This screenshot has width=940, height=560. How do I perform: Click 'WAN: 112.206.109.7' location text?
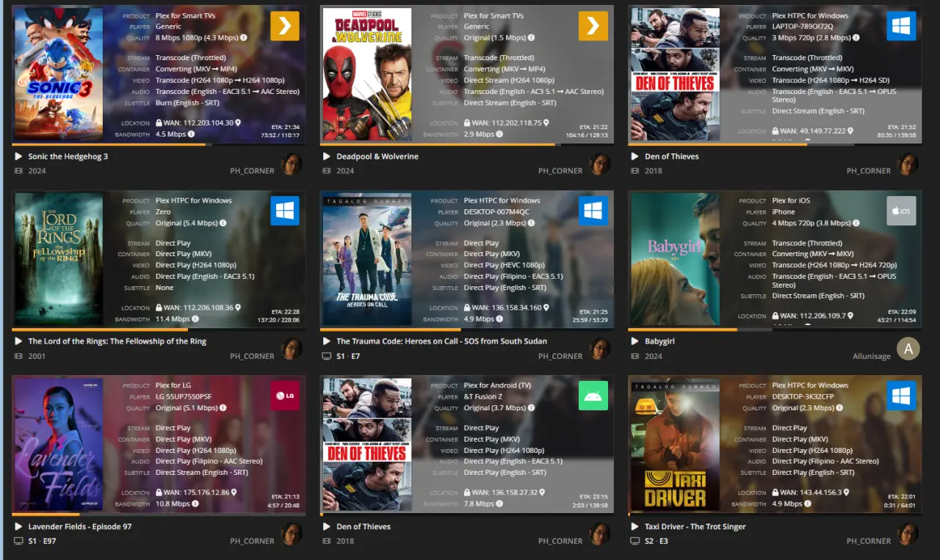pos(811,316)
